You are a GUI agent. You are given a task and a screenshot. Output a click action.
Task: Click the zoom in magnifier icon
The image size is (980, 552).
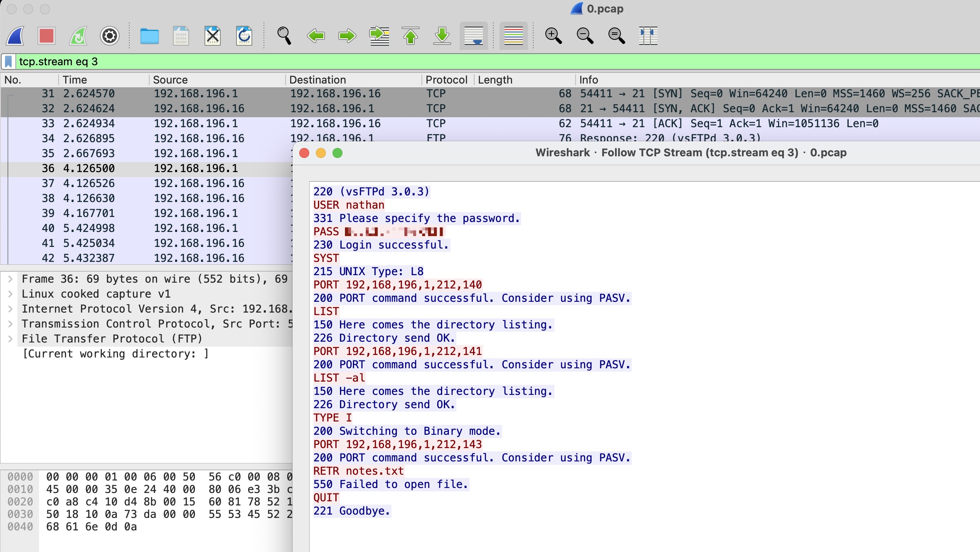(553, 36)
